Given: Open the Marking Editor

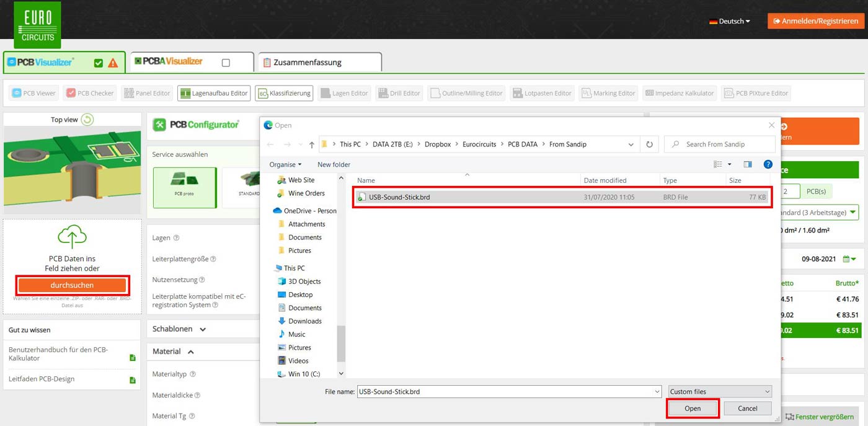Looking at the screenshot, I should coord(608,93).
